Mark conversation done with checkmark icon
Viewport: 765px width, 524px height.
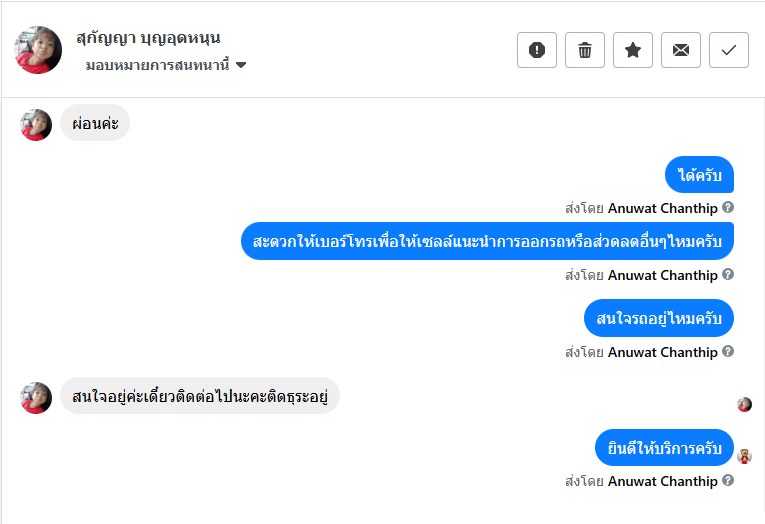coord(729,50)
